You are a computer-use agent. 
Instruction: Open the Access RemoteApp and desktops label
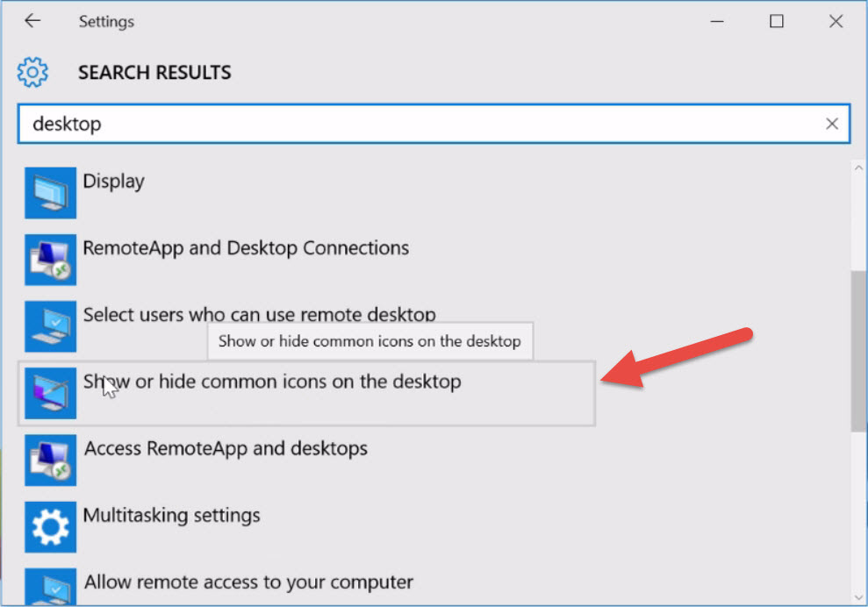pyautogui.click(x=226, y=449)
